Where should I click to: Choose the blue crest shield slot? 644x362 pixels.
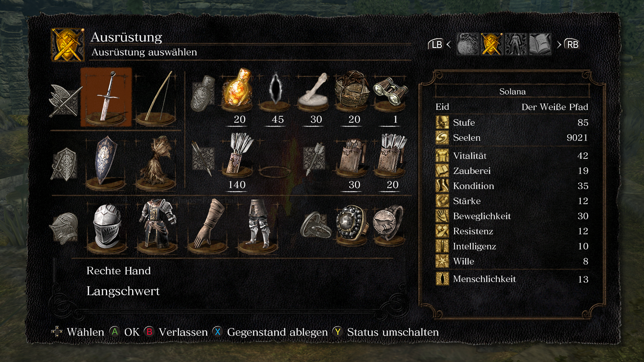[x=106, y=163]
